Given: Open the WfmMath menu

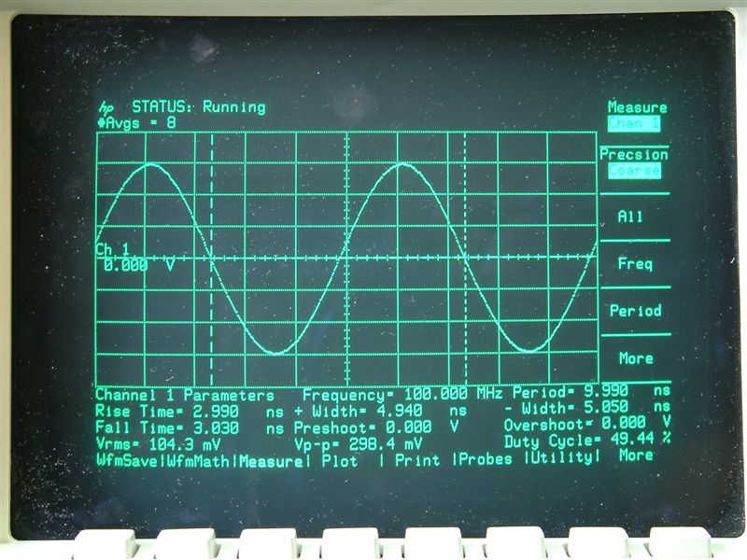Looking at the screenshot, I should click(x=200, y=458).
